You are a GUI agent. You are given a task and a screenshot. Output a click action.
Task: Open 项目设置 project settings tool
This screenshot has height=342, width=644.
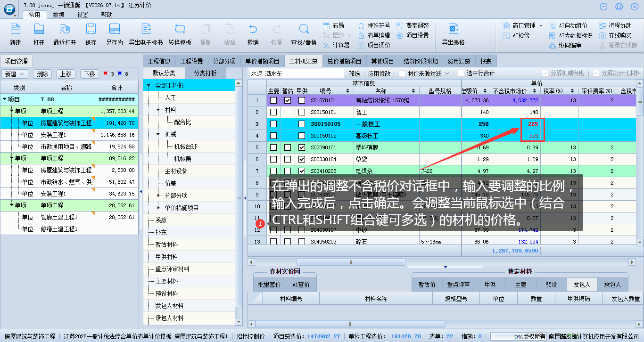click(413, 35)
